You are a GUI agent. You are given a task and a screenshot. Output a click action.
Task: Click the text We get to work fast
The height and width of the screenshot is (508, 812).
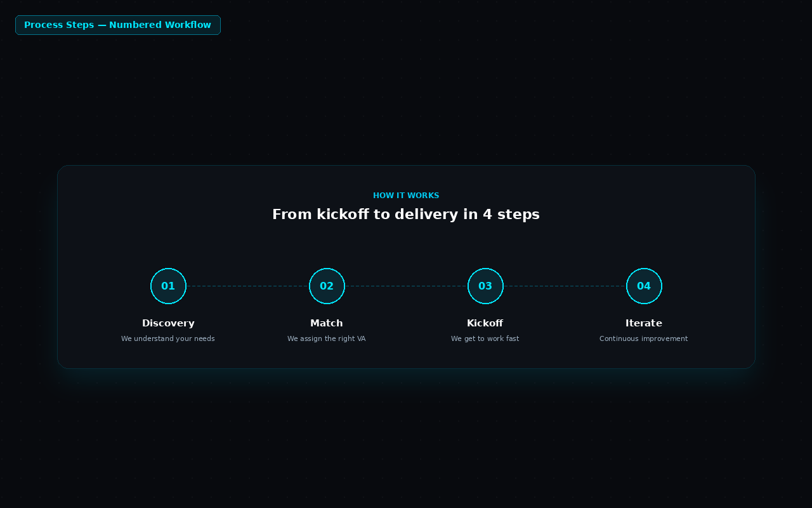[485, 338]
